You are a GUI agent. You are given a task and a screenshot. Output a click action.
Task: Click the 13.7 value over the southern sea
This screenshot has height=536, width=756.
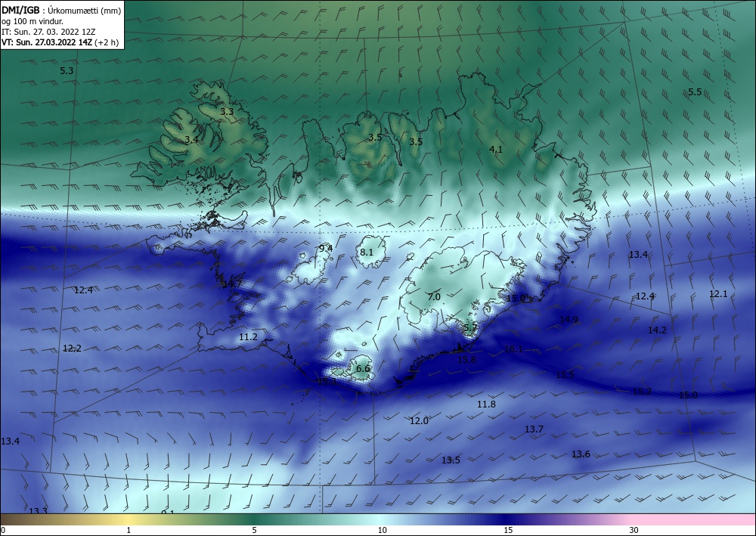(x=534, y=429)
